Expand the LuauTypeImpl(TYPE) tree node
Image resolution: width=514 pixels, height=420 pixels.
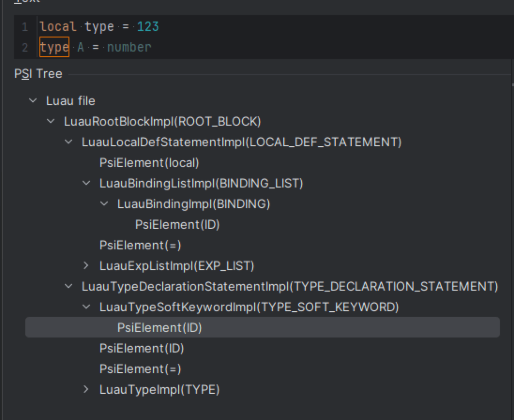[x=86, y=390]
